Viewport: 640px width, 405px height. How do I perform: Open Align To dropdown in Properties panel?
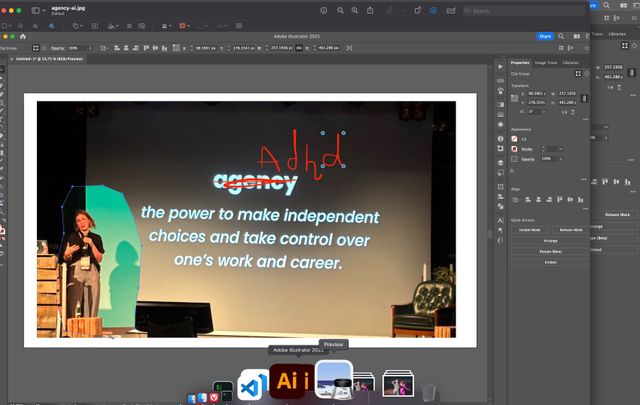tap(516, 200)
